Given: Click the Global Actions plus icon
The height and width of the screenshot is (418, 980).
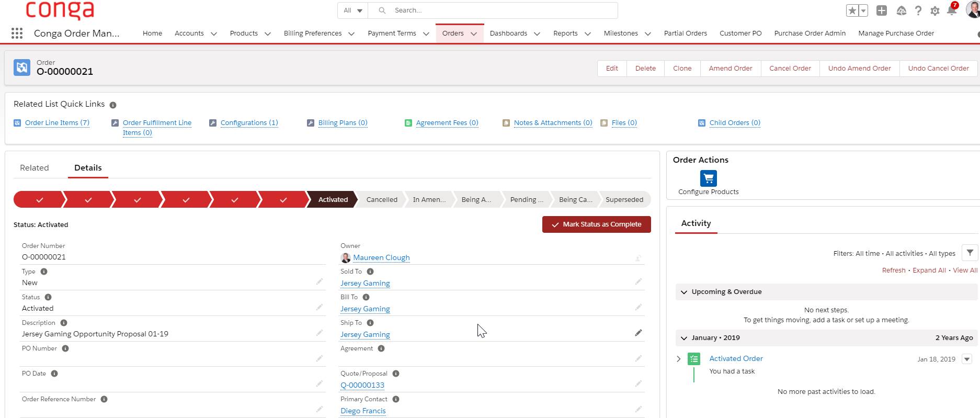Looking at the screenshot, I should (882, 10).
